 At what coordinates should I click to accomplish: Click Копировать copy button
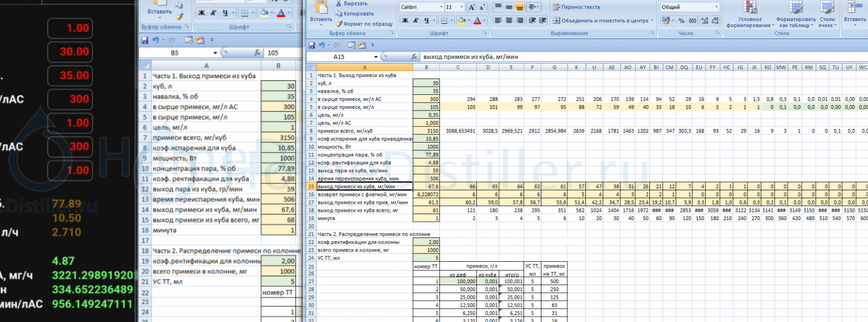coord(354,14)
